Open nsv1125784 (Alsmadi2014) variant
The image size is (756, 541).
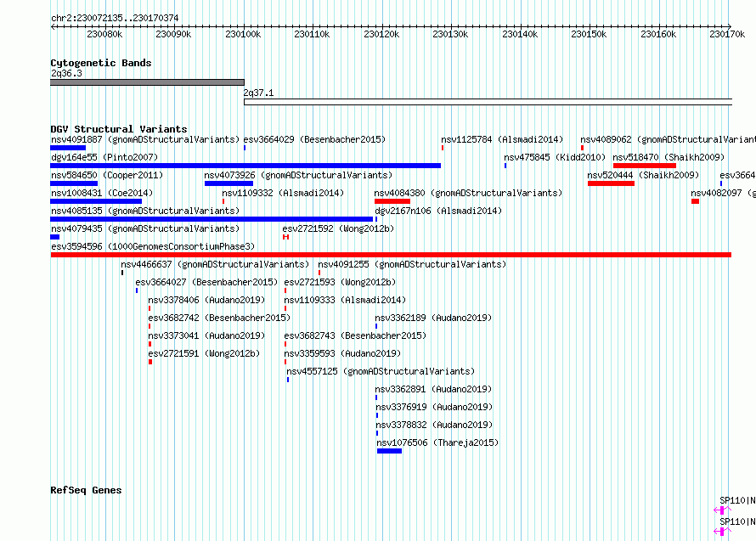pos(502,139)
